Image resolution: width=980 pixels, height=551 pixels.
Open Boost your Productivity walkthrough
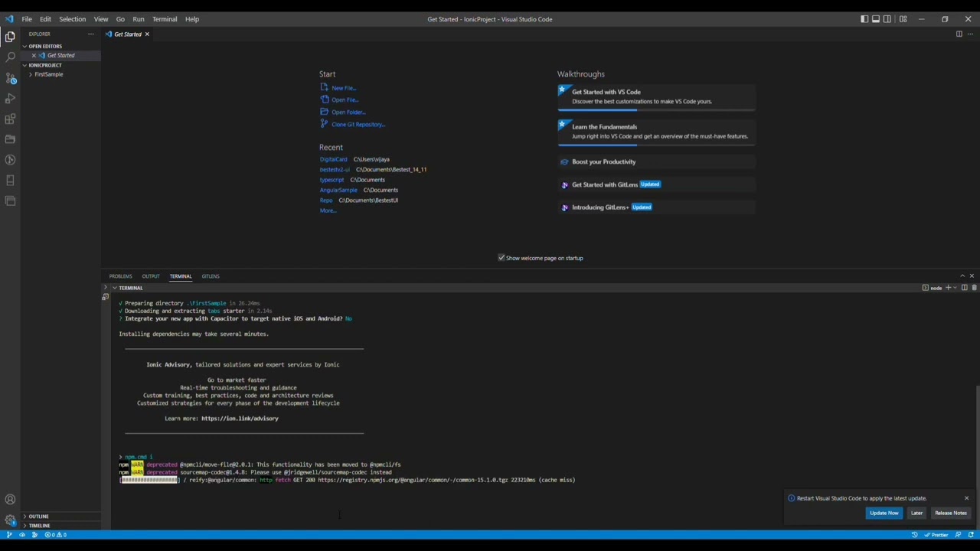coord(656,161)
